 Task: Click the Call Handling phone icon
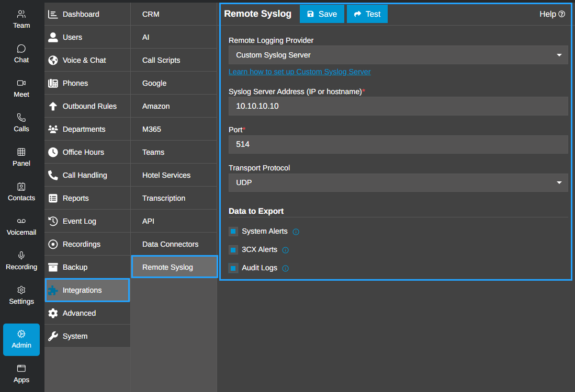(x=53, y=175)
